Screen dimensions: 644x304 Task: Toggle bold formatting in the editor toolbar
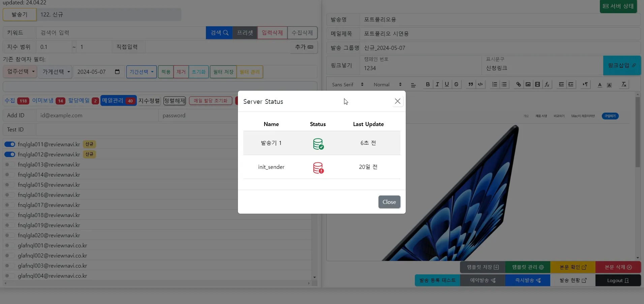[428, 84]
